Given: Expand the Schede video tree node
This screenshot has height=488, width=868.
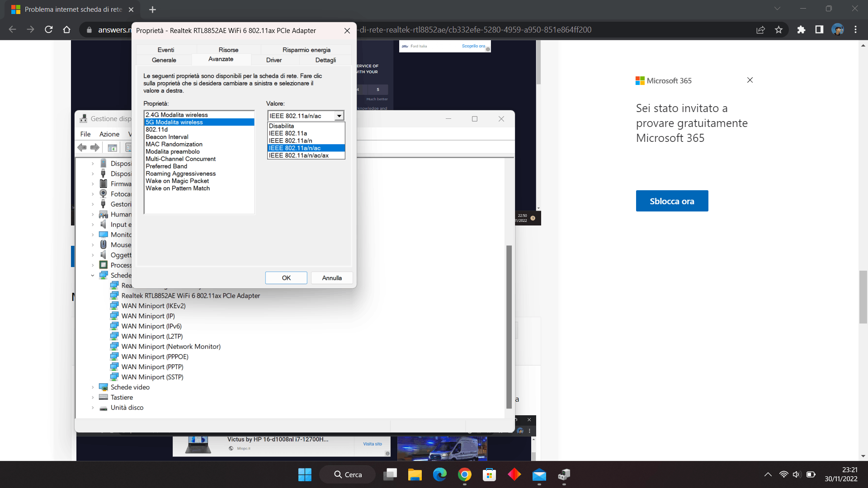Looking at the screenshot, I should click(93, 387).
